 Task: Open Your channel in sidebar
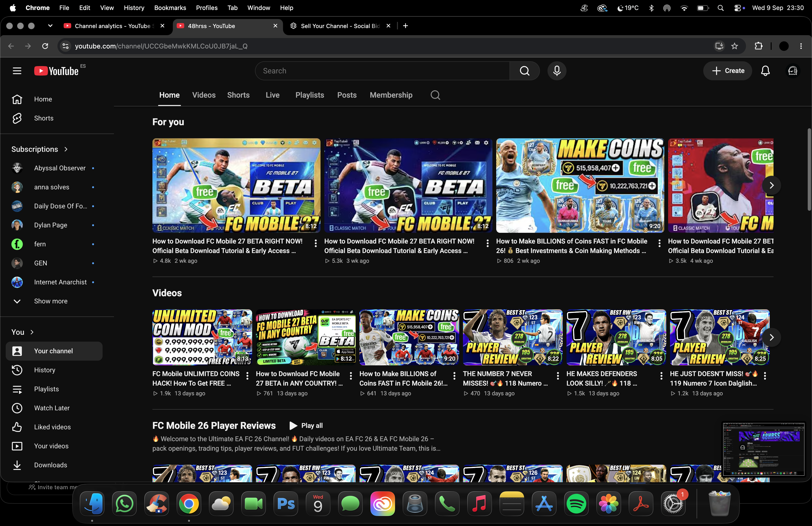[x=54, y=351]
